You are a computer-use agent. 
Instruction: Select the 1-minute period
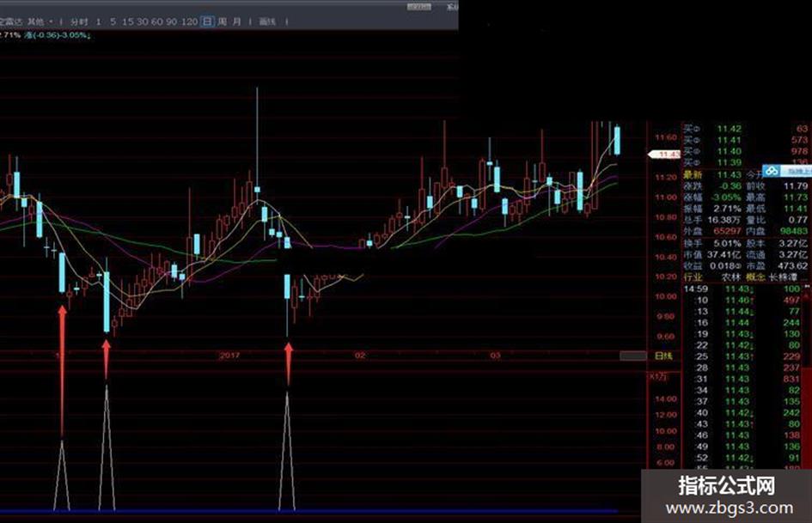(x=99, y=21)
